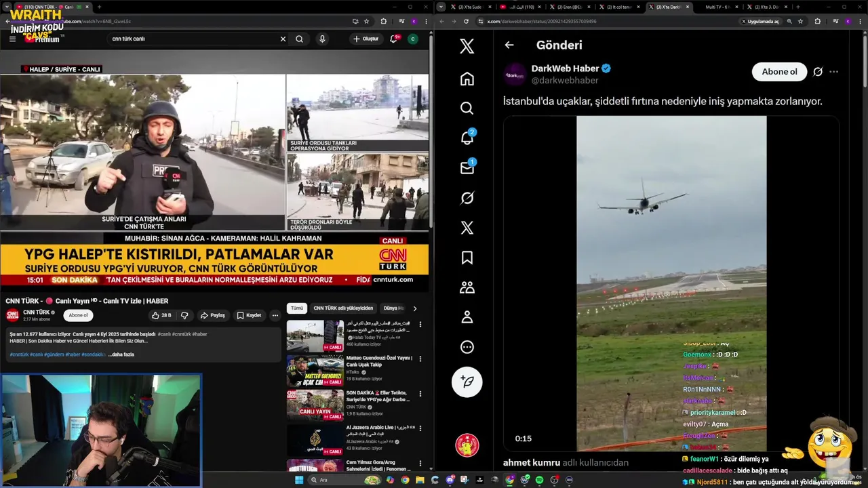Share the video via Paylaş
The image size is (868, 488).
tap(212, 315)
